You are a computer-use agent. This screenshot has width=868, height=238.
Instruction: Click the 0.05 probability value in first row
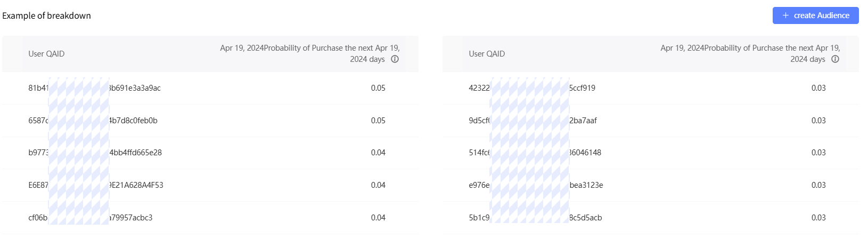378,88
